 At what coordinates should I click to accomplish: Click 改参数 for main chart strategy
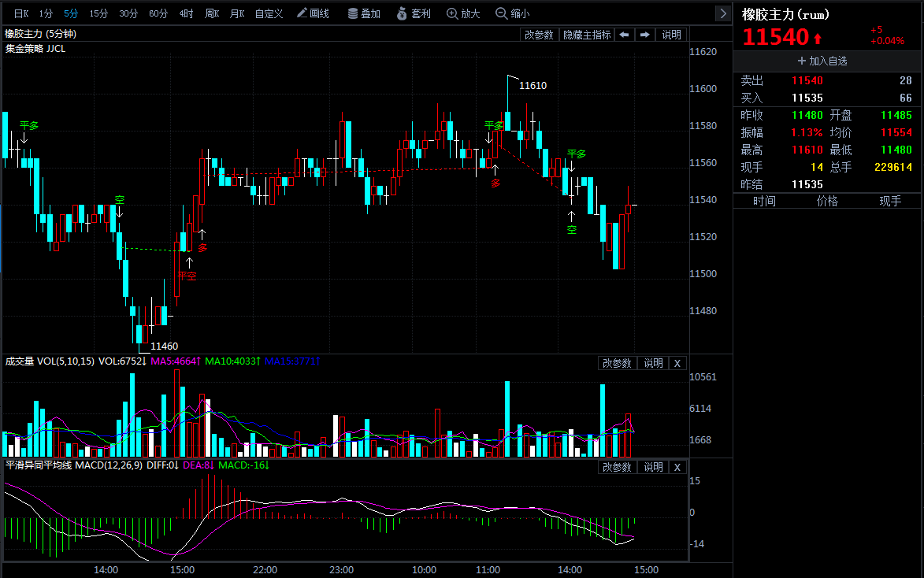(x=539, y=35)
